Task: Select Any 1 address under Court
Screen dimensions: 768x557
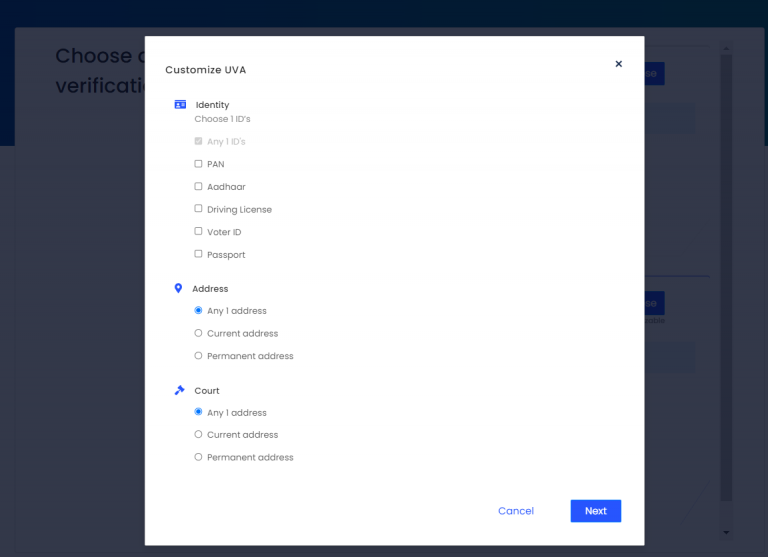Action: coord(198,412)
